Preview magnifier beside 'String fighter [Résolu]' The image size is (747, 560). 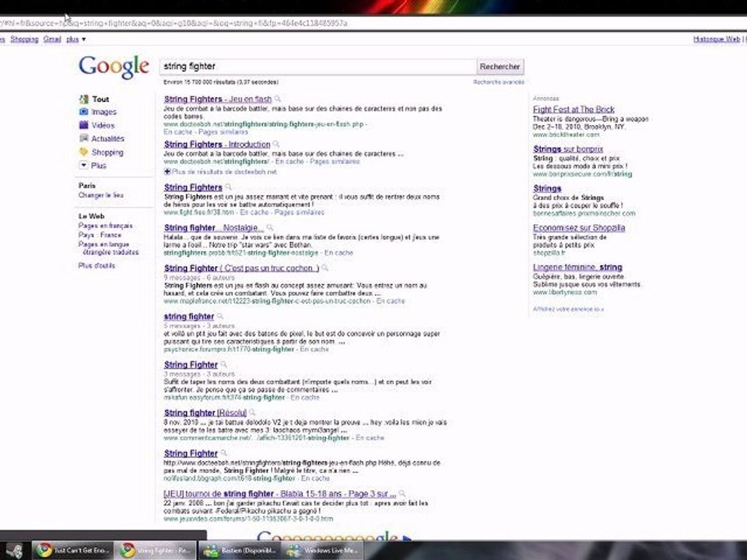tap(252, 412)
